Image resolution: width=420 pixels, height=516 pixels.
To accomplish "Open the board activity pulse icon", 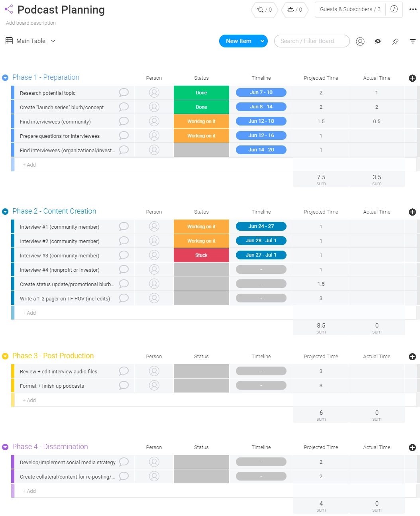I will (x=394, y=9).
